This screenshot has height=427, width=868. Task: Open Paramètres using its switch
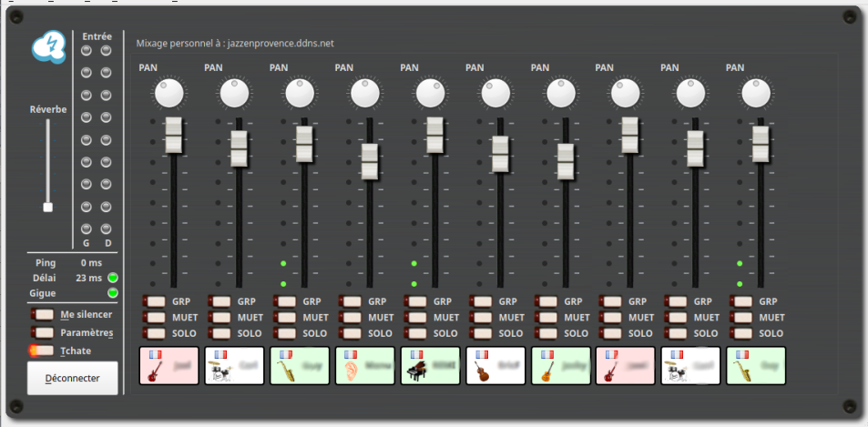point(43,332)
